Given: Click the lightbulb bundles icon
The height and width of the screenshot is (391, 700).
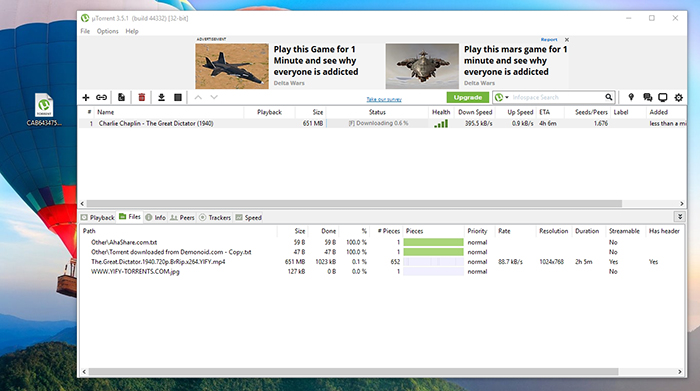Looking at the screenshot, I should [631, 97].
